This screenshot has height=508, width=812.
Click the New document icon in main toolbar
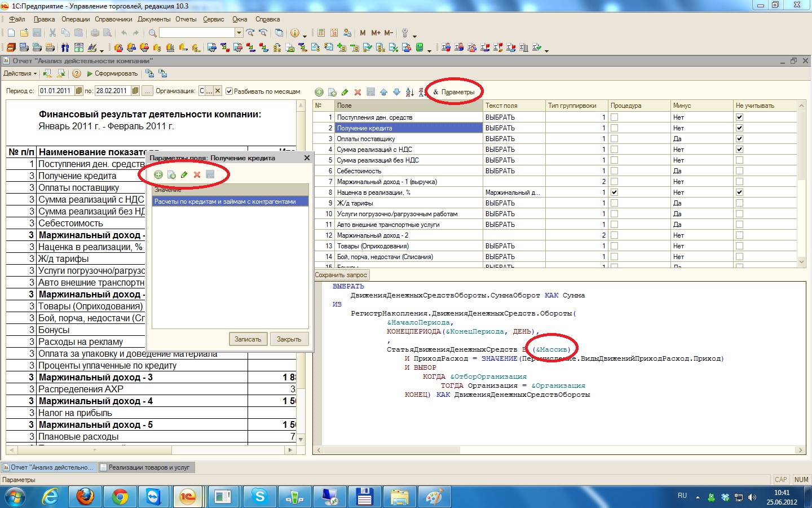pyautogui.click(x=11, y=33)
